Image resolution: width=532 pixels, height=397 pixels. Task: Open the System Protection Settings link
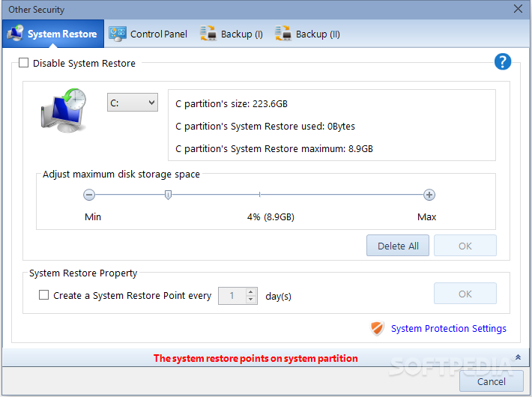(449, 328)
